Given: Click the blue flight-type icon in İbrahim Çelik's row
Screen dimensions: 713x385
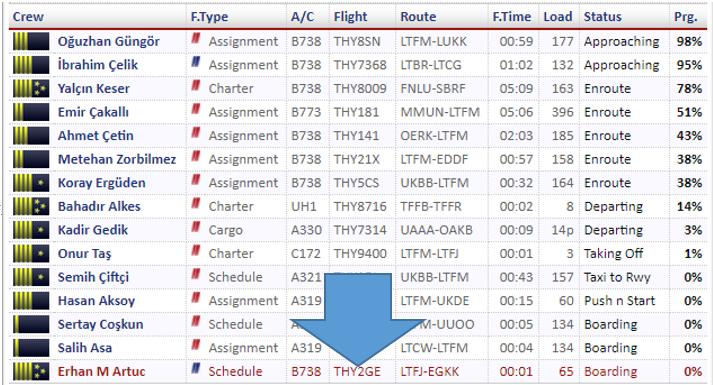Looking at the screenshot, I should (196, 62).
